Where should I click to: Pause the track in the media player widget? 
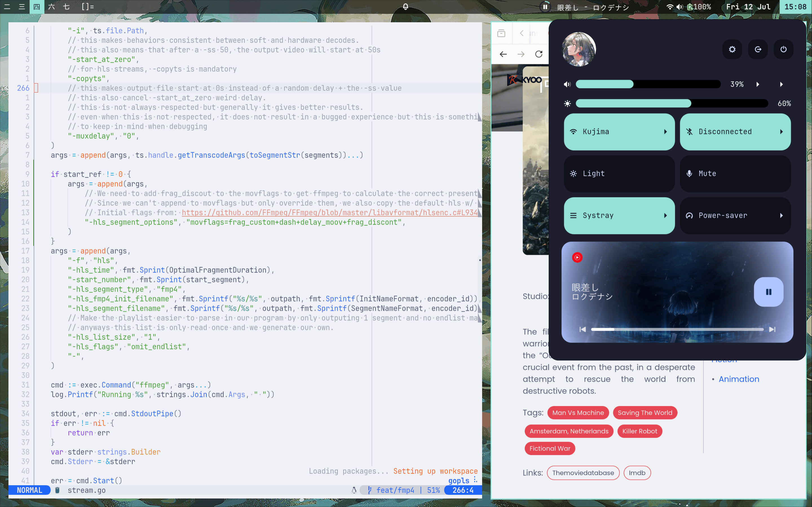click(x=768, y=292)
